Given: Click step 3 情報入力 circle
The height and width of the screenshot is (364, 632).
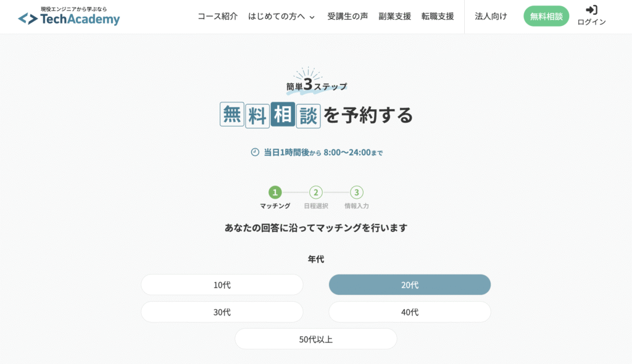Looking at the screenshot, I should pos(357,192).
